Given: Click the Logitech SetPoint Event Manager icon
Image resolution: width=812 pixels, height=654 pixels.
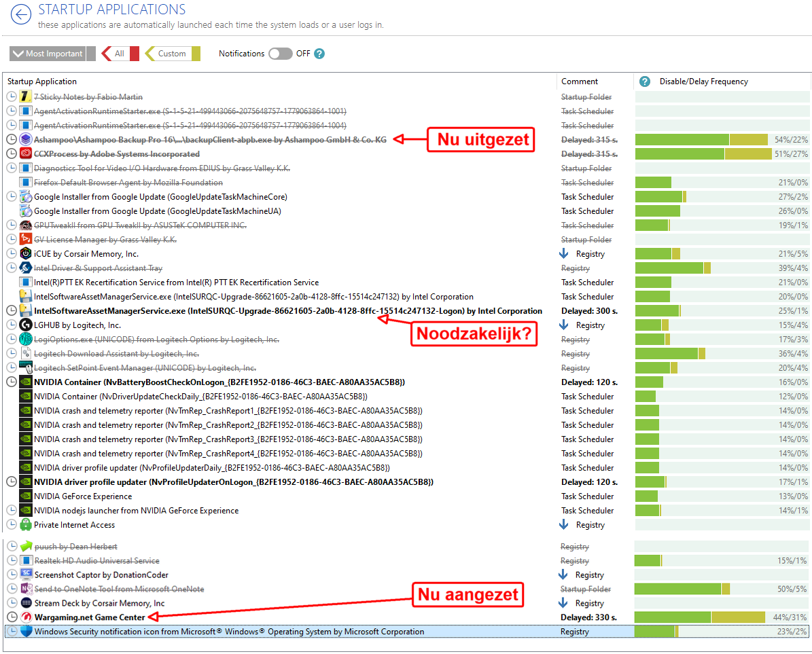Looking at the screenshot, I should tap(25, 368).
